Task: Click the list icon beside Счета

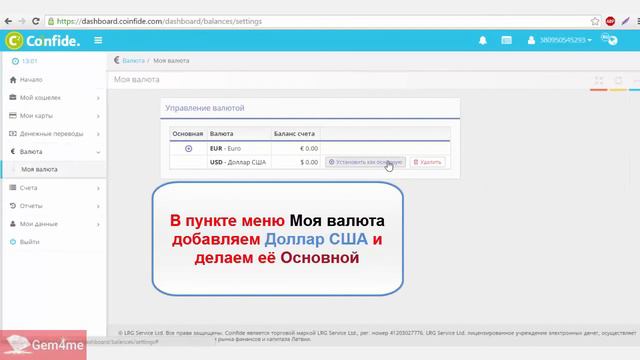Action: click(13, 187)
